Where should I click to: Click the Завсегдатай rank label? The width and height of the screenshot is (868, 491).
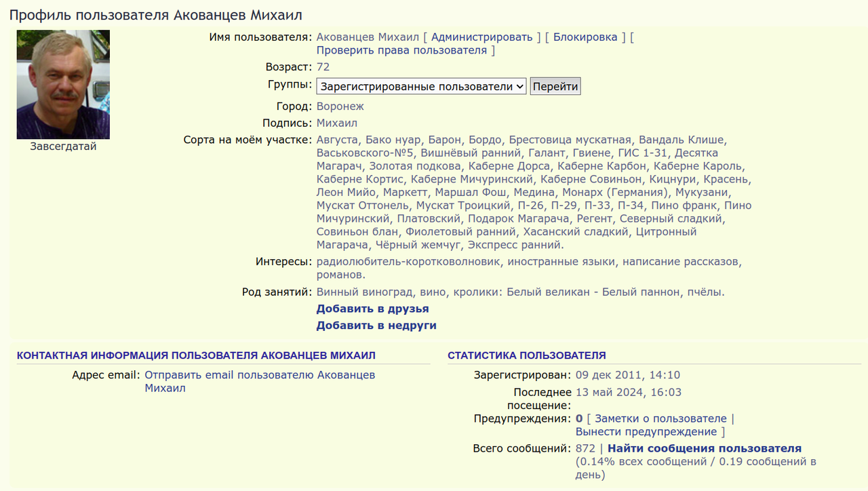pos(62,146)
